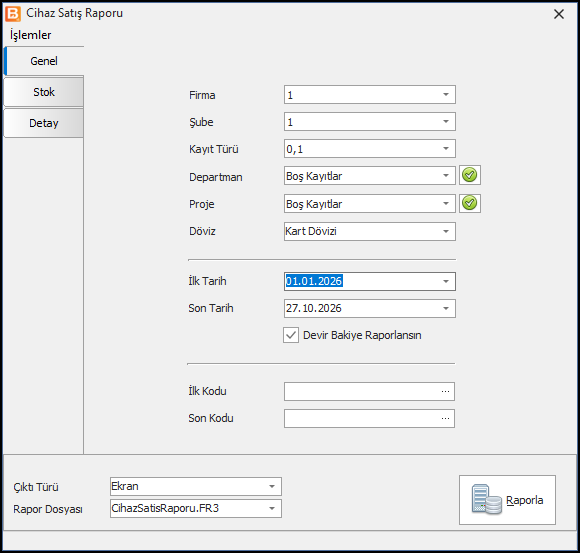Expand the Firma dropdown
This screenshot has height=553, width=580.
(x=446, y=95)
